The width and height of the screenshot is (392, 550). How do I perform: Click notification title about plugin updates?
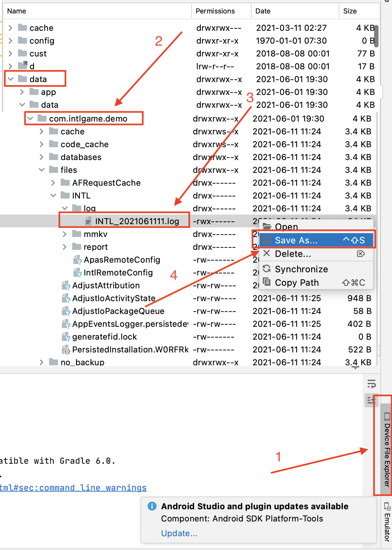255,506
